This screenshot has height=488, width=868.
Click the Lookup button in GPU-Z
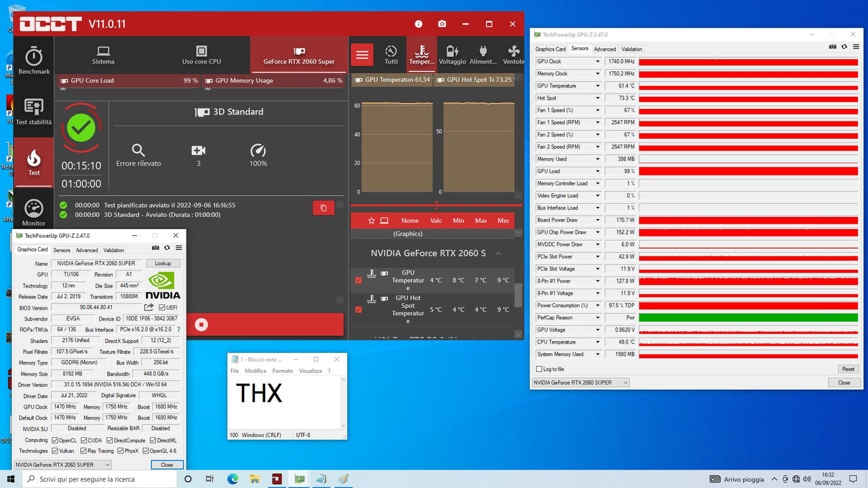163,263
